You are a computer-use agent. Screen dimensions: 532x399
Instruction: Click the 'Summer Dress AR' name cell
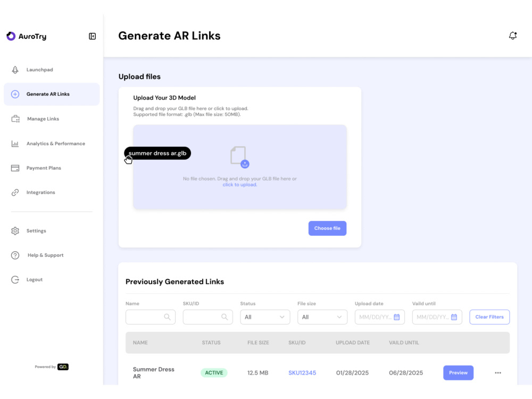(153, 373)
